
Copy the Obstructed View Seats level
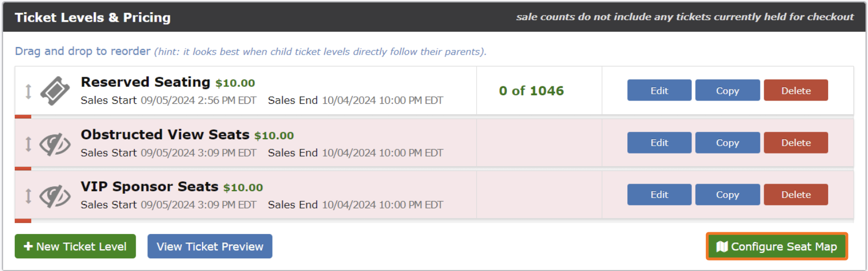727,142
